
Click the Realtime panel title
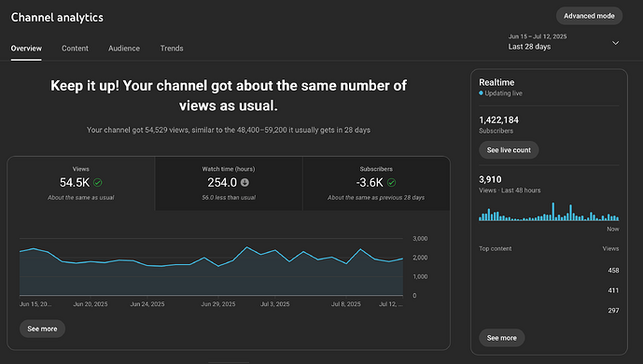coord(496,82)
